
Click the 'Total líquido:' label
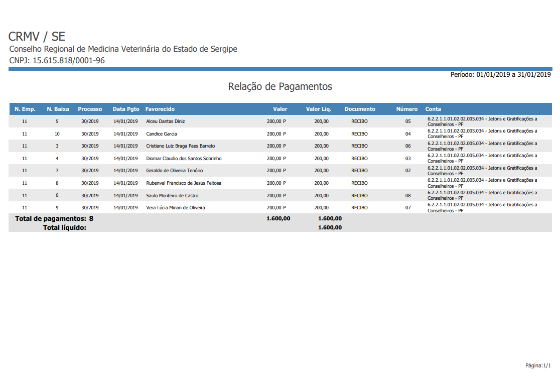(x=65, y=228)
